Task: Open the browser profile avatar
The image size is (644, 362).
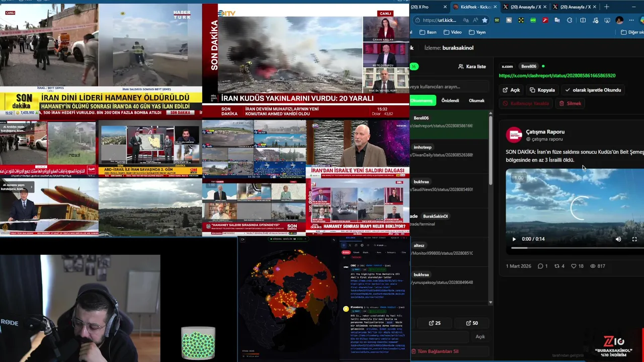Action: (x=619, y=20)
